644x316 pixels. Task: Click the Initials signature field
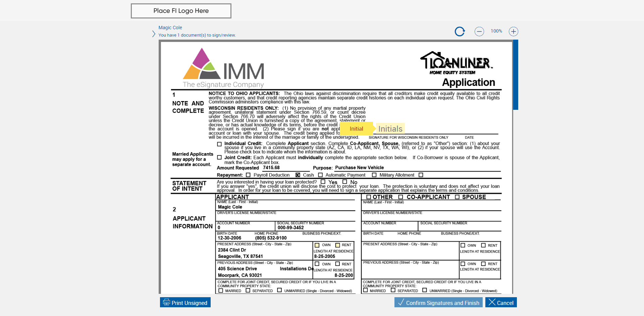[x=390, y=129]
